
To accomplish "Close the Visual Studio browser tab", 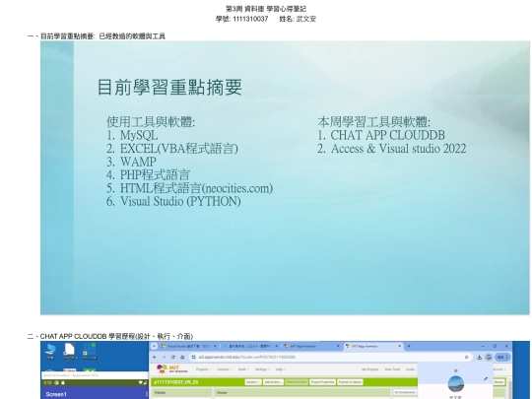I will (x=215, y=346).
